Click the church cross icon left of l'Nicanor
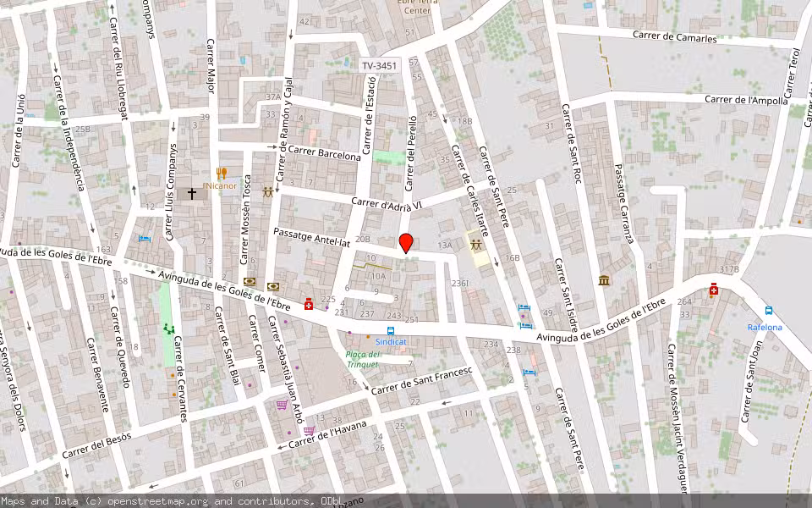 pyautogui.click(x=192, y=193)
